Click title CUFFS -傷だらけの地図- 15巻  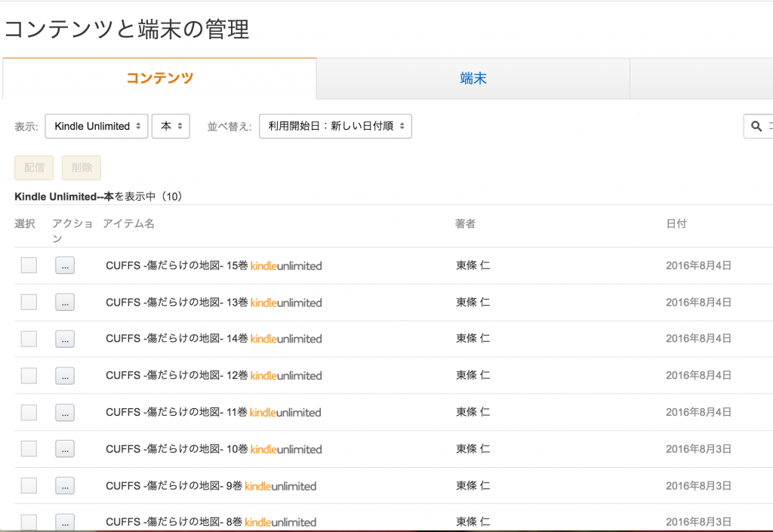[x=177, y=266]
